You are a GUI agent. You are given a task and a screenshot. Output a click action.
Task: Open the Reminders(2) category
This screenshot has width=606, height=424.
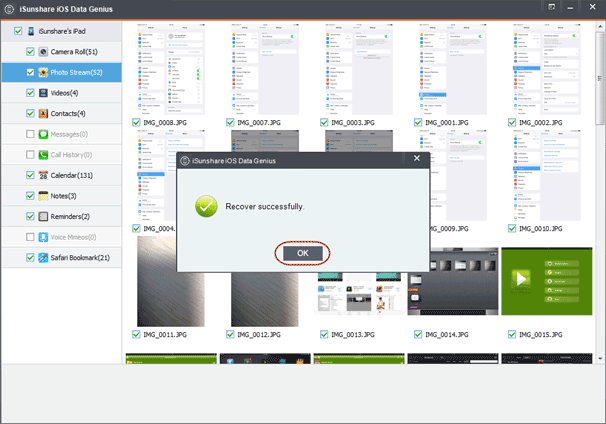point(61,216)
